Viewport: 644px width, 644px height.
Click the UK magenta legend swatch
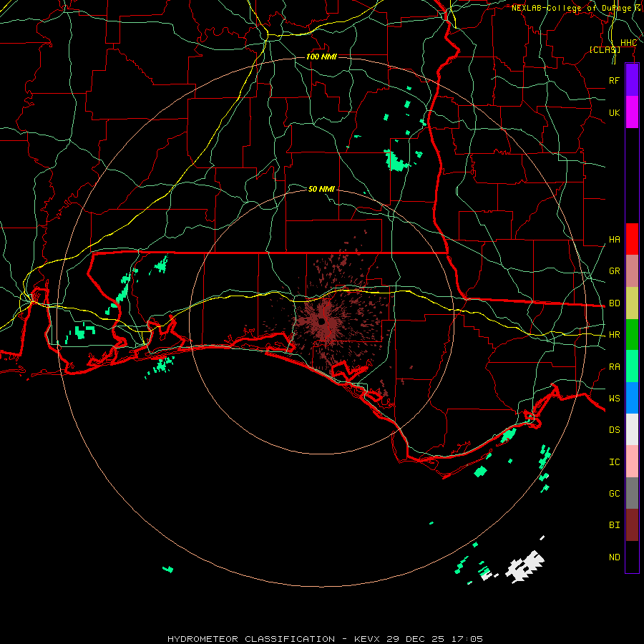[x=632, y=112]
